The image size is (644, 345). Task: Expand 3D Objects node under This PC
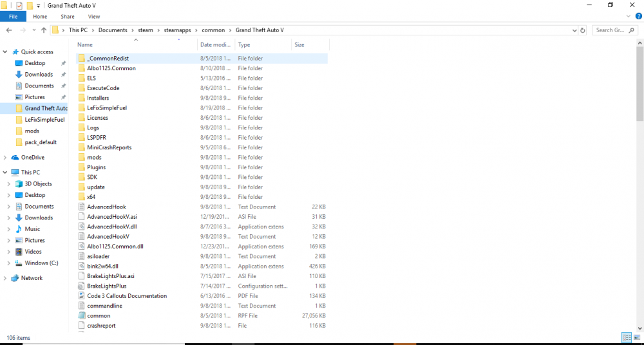(x=8, y=183)
